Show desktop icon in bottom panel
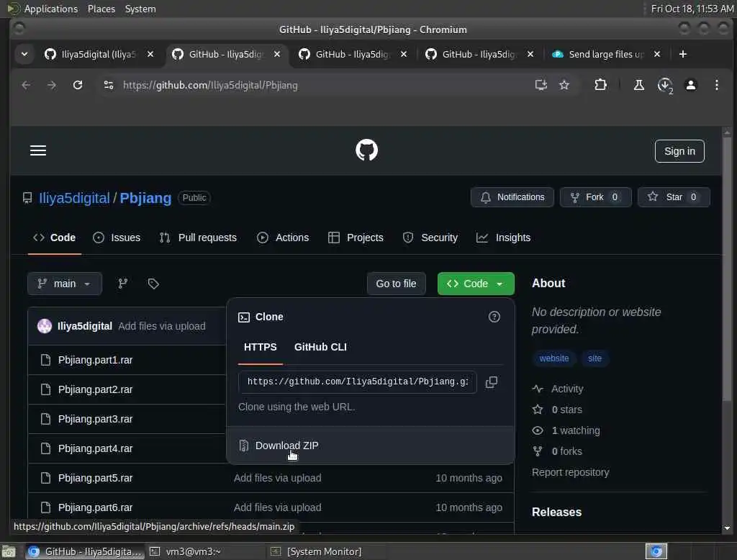Image resolution: width=737 pixels, height=560 pixels. tap(9, 551)
